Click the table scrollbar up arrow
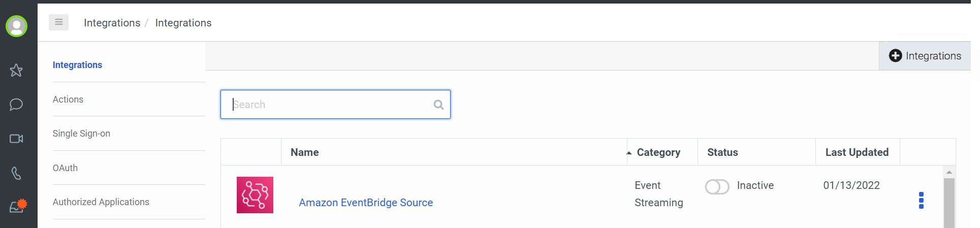This screenshot has height=228, width=980. point(949,172)
